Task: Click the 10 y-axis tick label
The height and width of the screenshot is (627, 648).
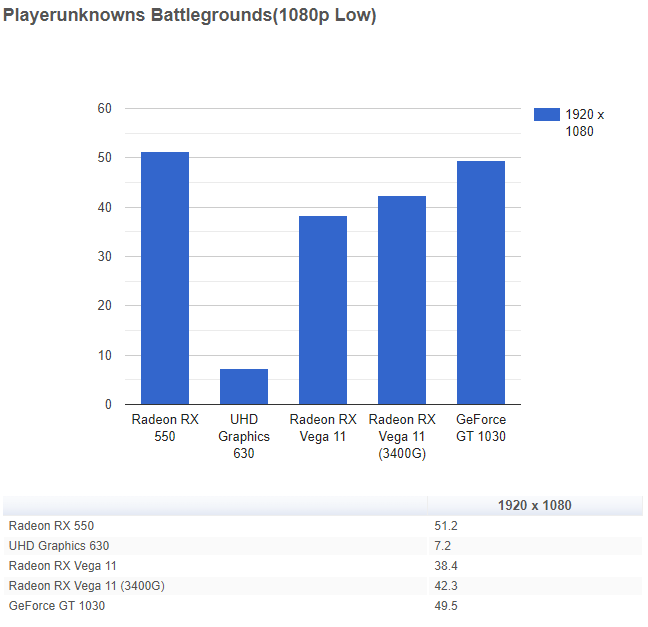Action: 105,355
